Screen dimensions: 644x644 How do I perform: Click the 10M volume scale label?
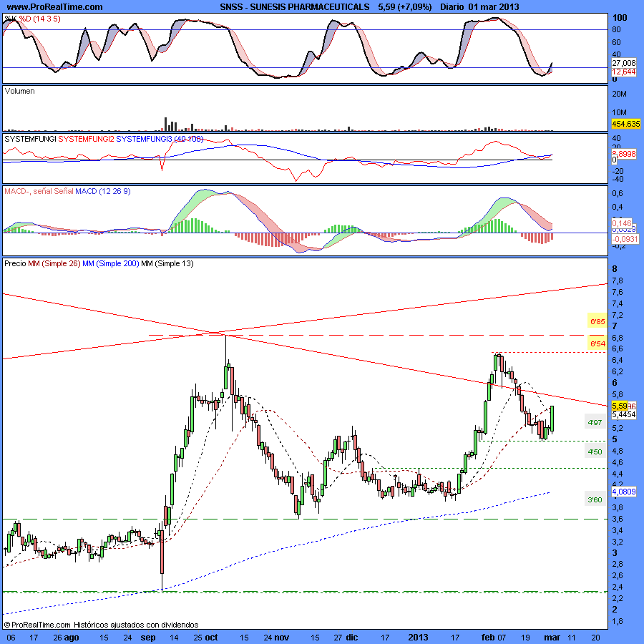(x=619, y=112)
